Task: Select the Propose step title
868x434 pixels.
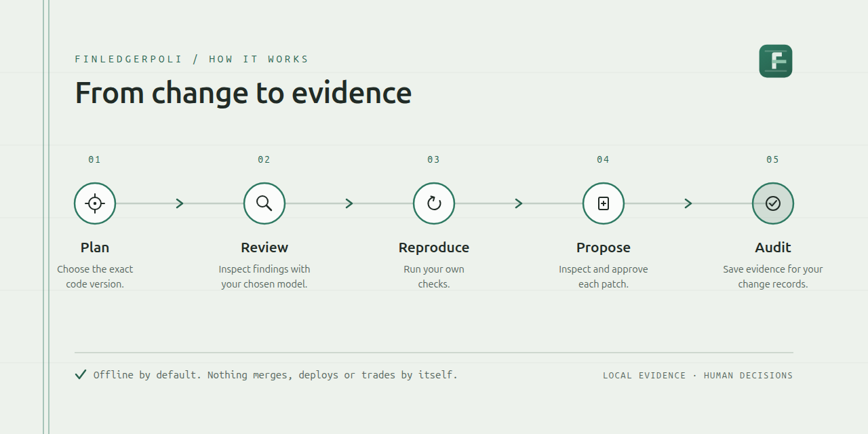Action: (604, 248)
